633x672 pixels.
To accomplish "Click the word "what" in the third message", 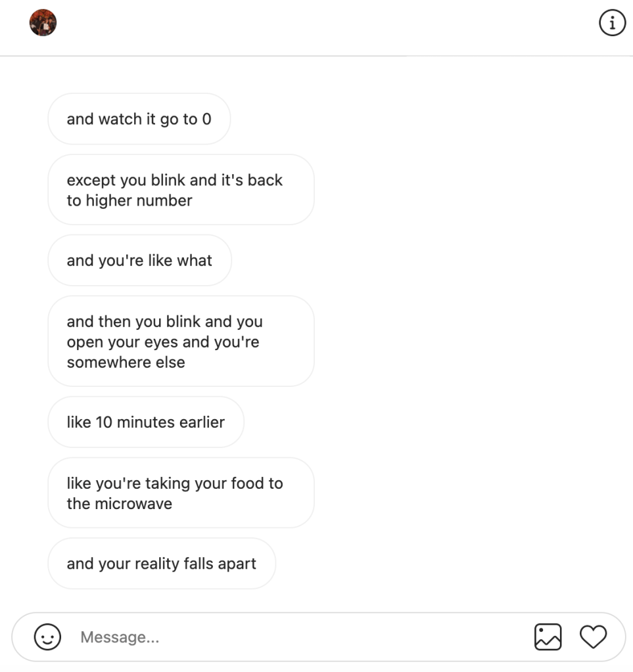I will pos(195,261).
